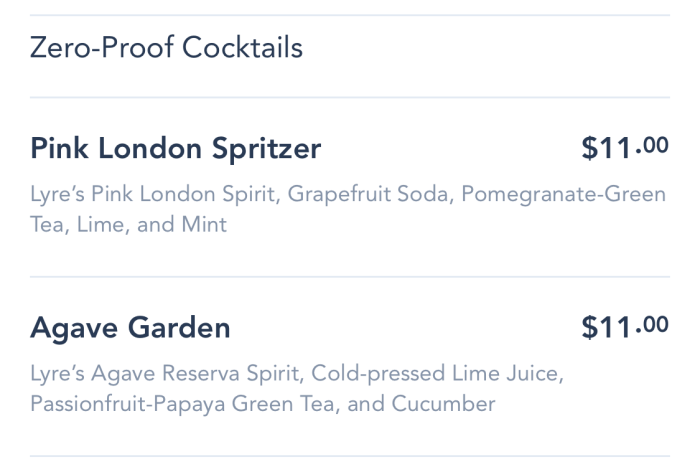The height and width of the screenshot is (467, 700).
Task: Click the cents portion of Agave Garden price
Action: (654, 324)
